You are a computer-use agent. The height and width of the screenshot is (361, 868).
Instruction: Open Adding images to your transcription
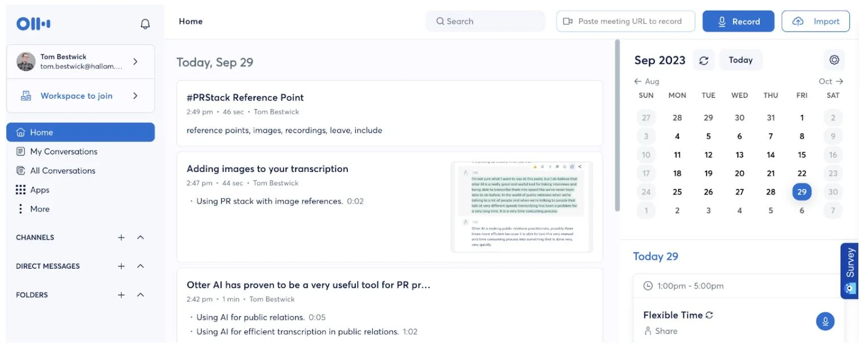click(267, 169)
